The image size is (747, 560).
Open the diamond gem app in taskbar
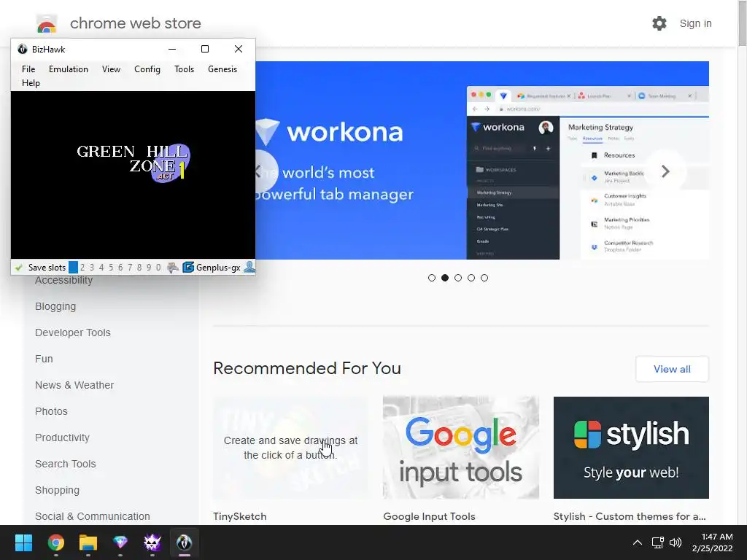click(x=120, y=542)
